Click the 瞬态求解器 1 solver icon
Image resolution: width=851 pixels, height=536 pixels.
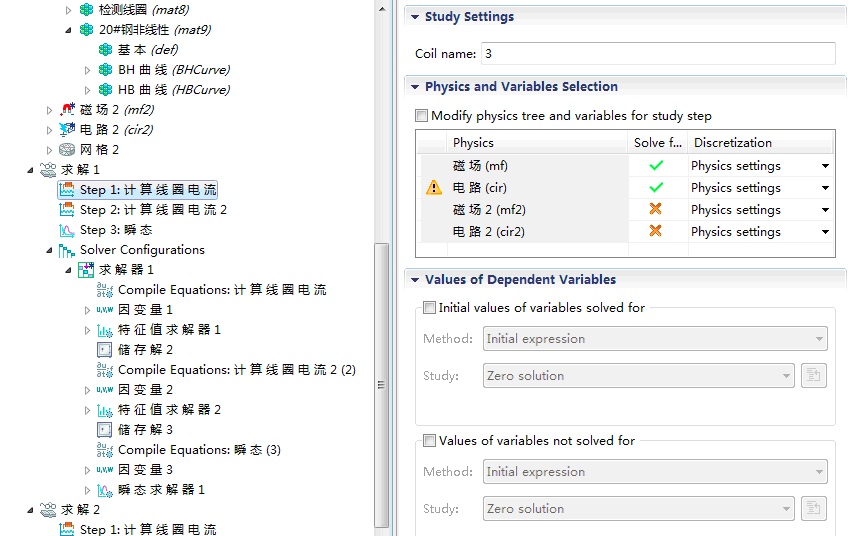(105, 489)
